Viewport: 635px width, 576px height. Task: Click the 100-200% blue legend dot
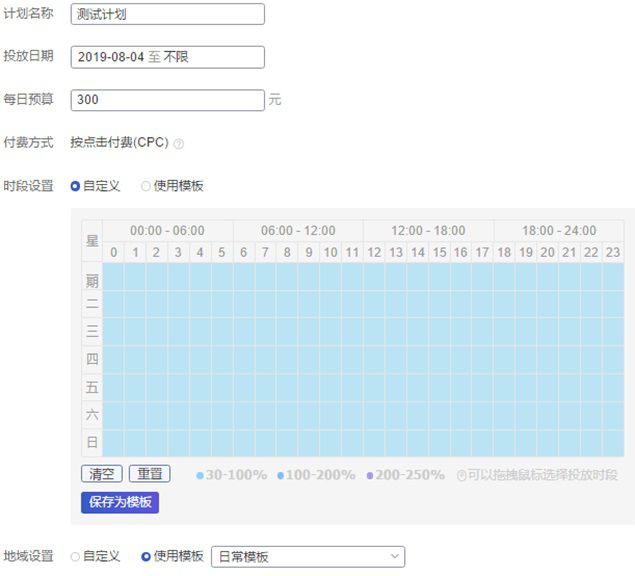pyautogui.click(x=281, y=476)
